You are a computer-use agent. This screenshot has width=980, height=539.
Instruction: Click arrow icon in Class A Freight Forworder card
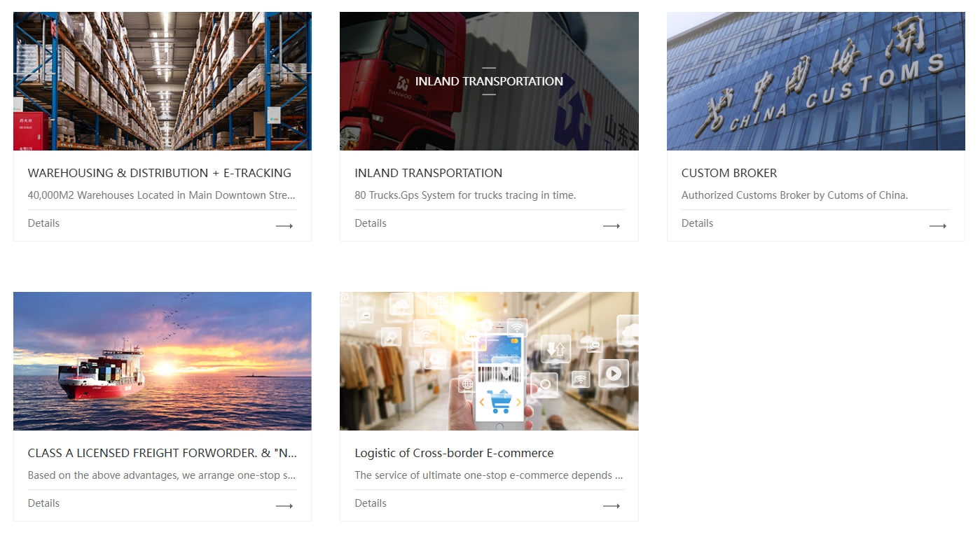284,506
